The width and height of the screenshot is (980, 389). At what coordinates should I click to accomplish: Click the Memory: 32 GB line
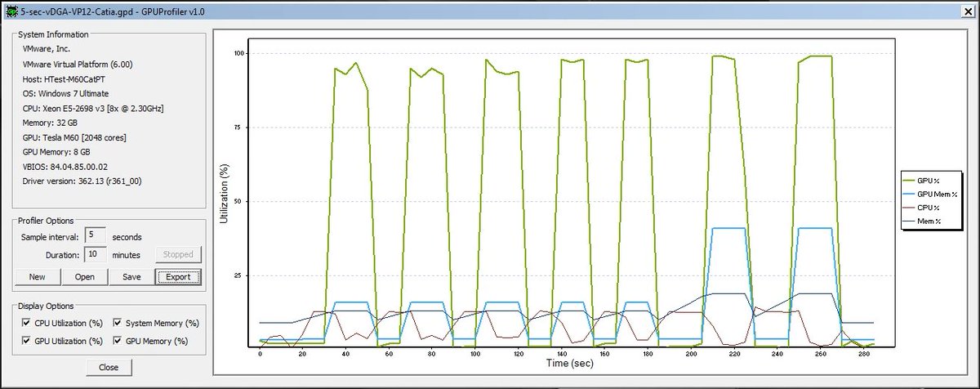pos(50,123)
